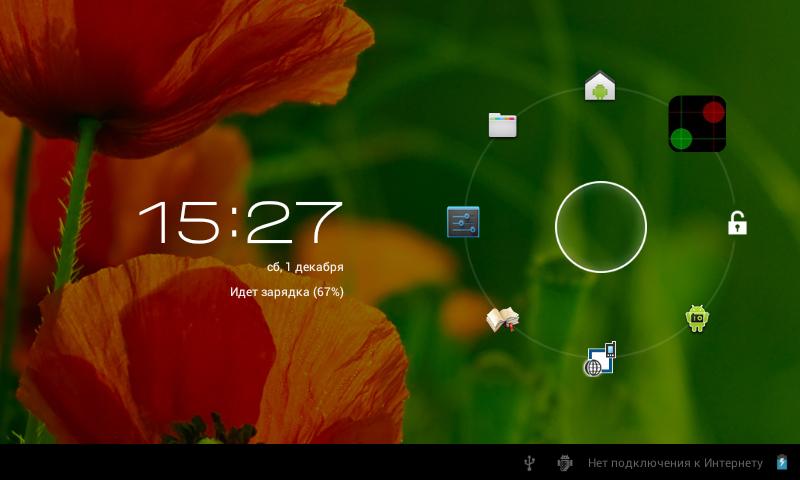This screenshot has width=800, height=480.
Task: Tap the central lock ring handle
Action: pos(601,227)
